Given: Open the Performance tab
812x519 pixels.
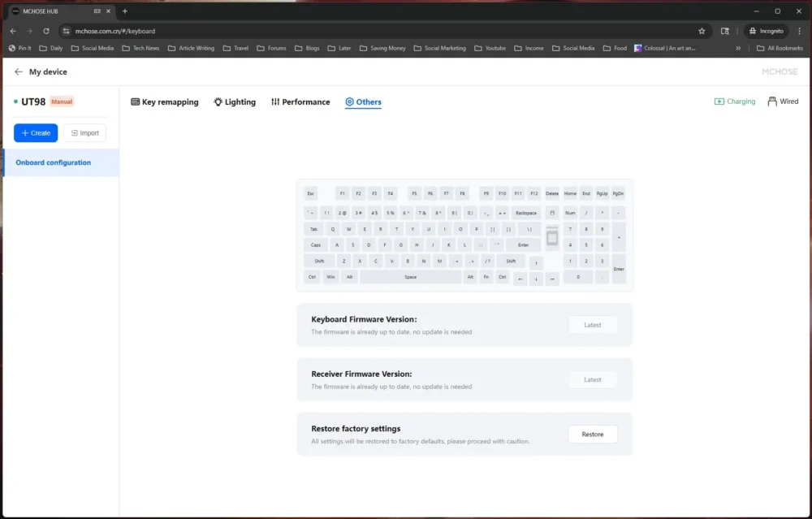Looking at the screenshot, I should point(300,102).
